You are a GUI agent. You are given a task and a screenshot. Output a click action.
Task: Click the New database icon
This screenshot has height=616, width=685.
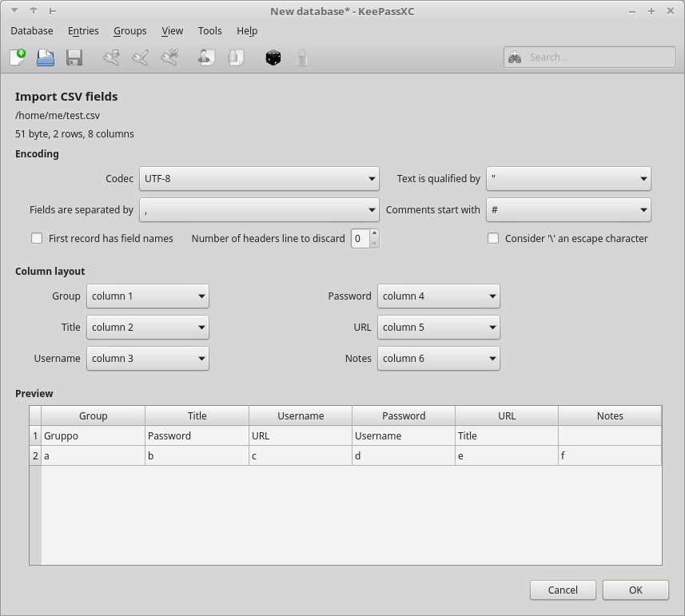click(18, 57)
